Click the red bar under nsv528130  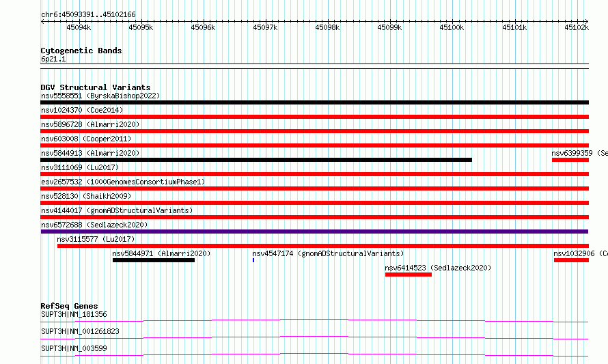click(x=314, y=203)
